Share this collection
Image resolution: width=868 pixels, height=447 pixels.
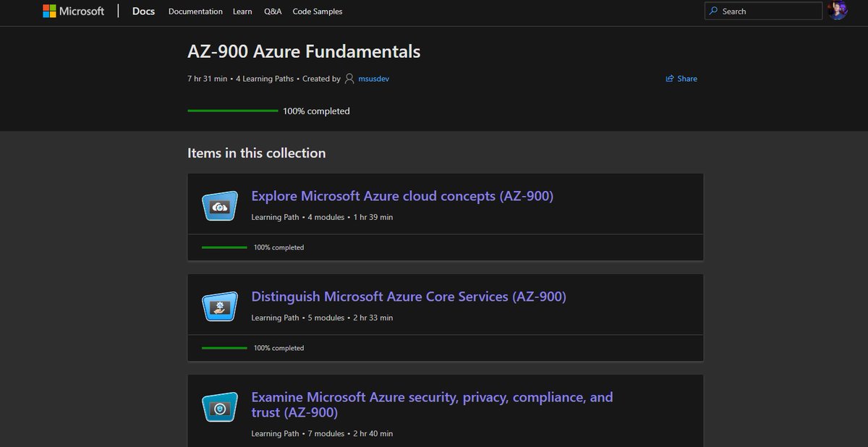point(681,79)
